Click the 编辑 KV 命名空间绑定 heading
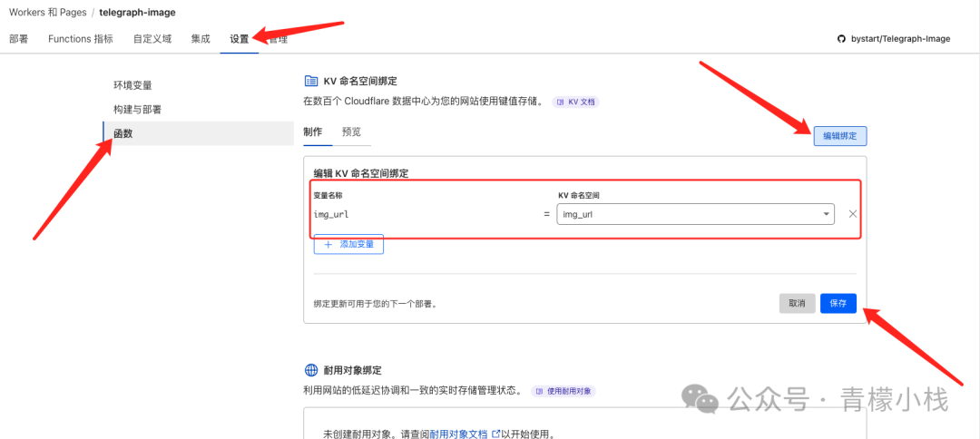Viewport: 980px width, 439px height. tap(360, 173)
